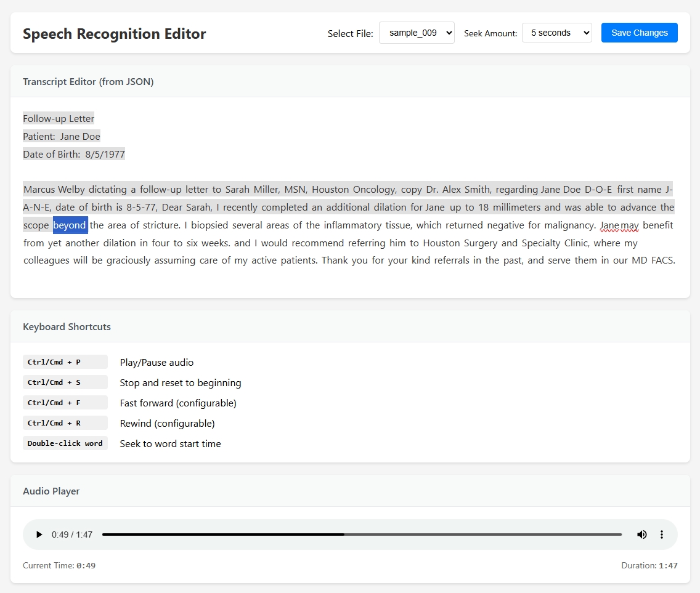Click the Ctrl/Cmd + P shortcut key badge
The image size is (700, 593).
(65, 362)
